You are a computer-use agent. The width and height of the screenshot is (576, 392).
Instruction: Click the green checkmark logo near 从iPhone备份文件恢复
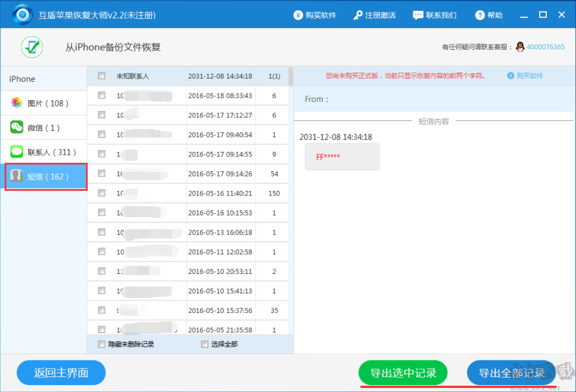pos(32,47)
